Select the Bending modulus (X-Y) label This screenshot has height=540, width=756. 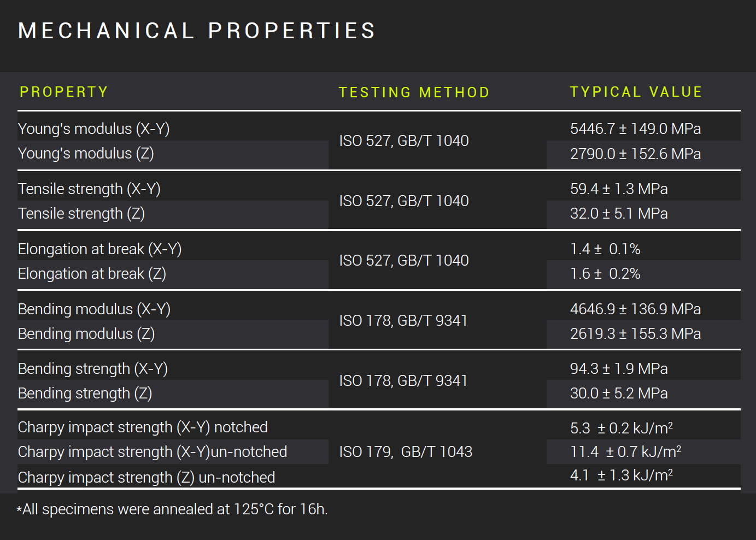[x=94, y=309]
